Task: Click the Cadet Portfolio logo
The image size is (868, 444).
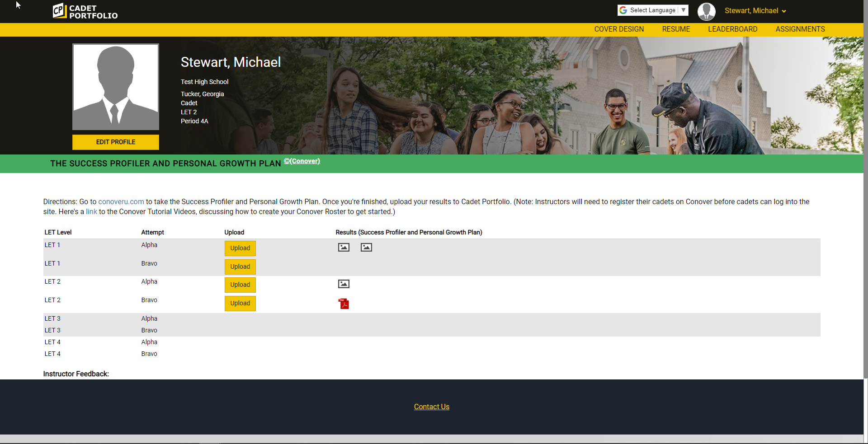Action: [x=85, y=11]
